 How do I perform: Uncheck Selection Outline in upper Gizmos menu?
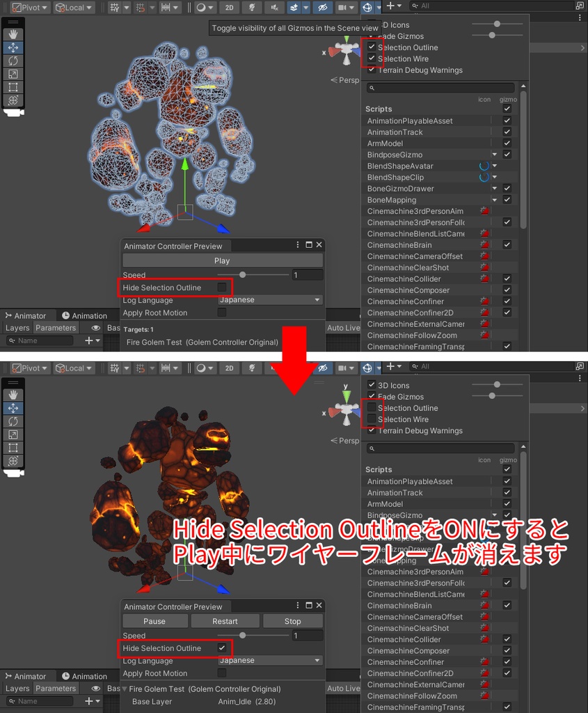pyautogui.click(x=372, y=47)
